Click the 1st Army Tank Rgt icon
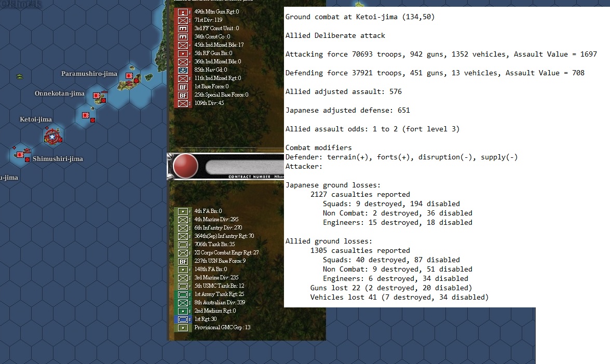Image resolution: width=610 pixels, height=364 pixels. pos(183,295)
